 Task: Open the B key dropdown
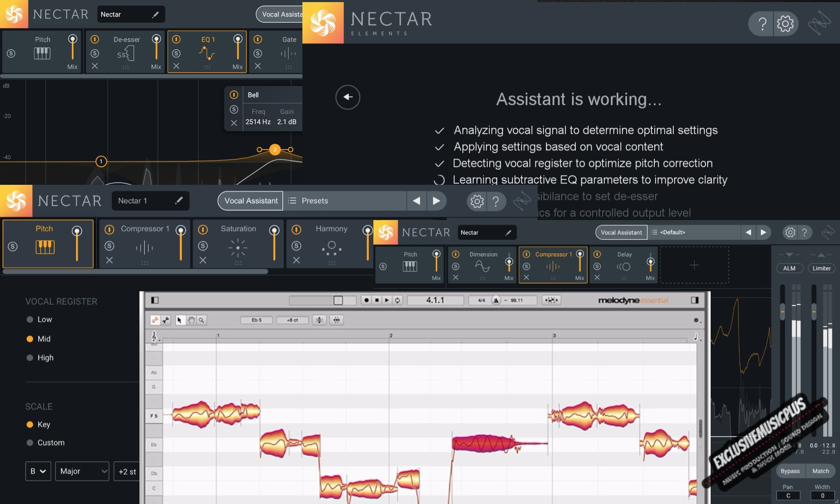(x=38, y=471)
